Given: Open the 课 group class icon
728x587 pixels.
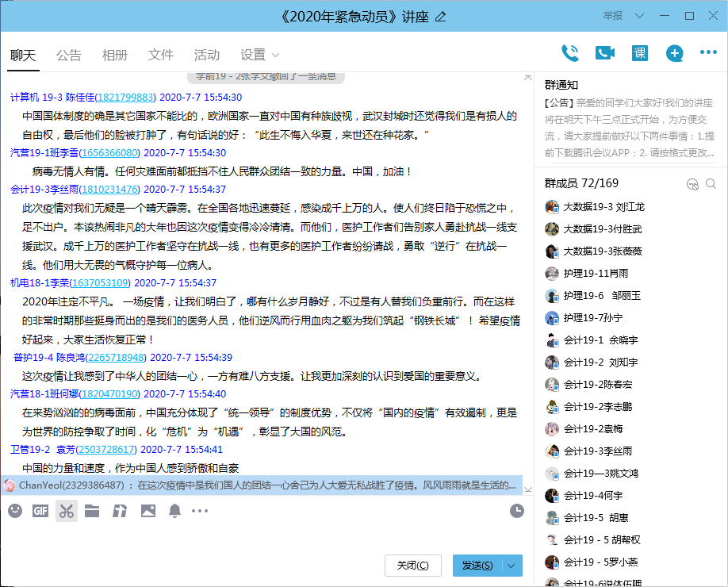Looking at the screenshot, I should [x=639, y=53].
